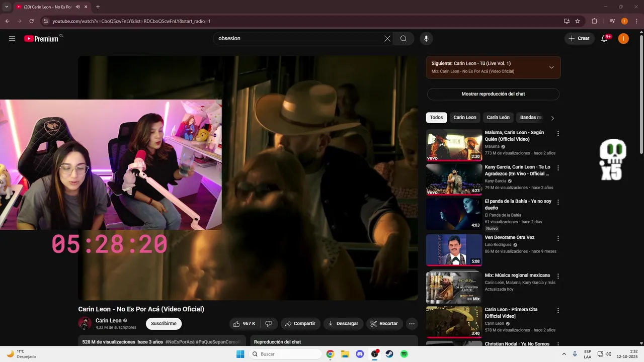644x362 pixels.
Task: Click the Recortar clip button
Action: [384, 324]
